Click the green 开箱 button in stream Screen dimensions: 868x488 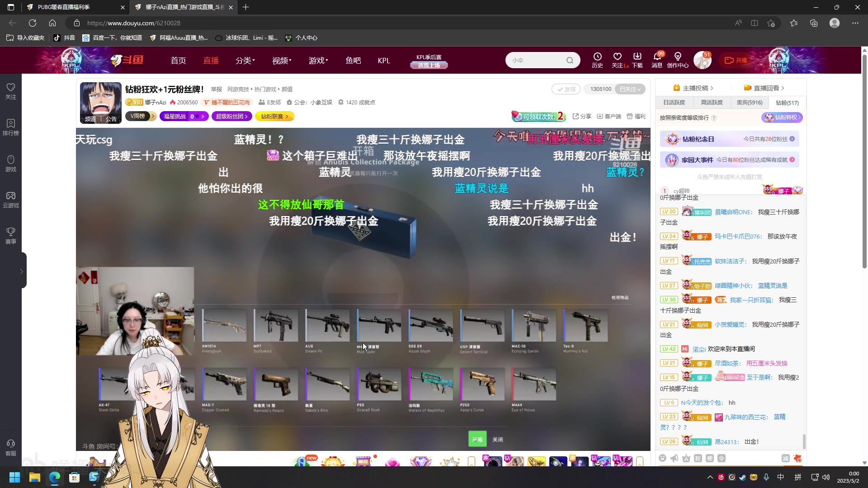coord(477,439)
